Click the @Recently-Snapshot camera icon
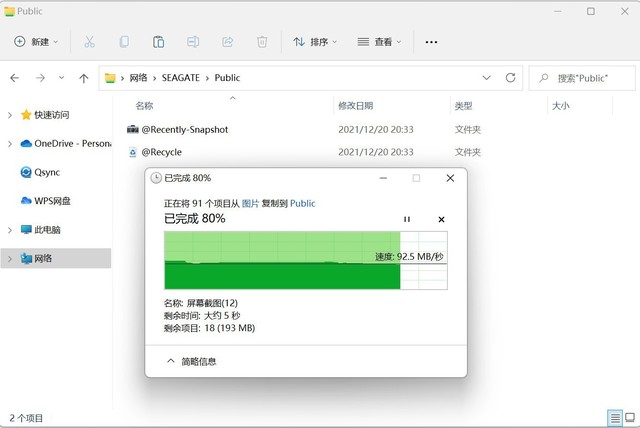The width and height of the screenshot is (640, 428). click(x=133, y=129)
